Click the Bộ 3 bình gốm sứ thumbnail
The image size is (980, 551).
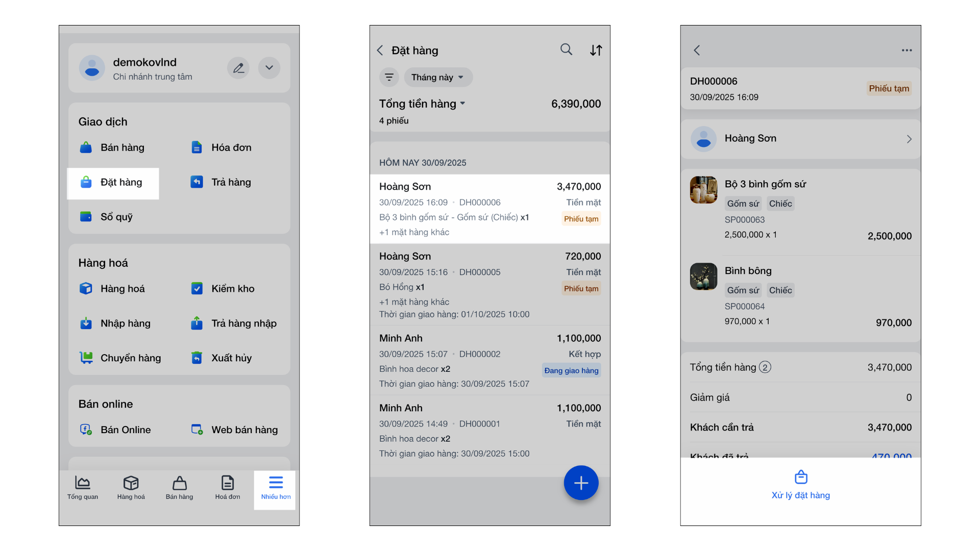point(703,190)
